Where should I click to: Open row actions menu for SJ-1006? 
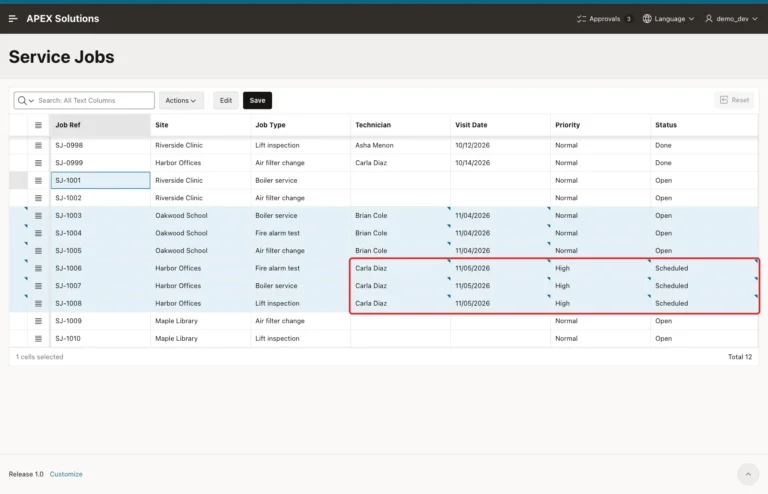(x=38, y=268)
